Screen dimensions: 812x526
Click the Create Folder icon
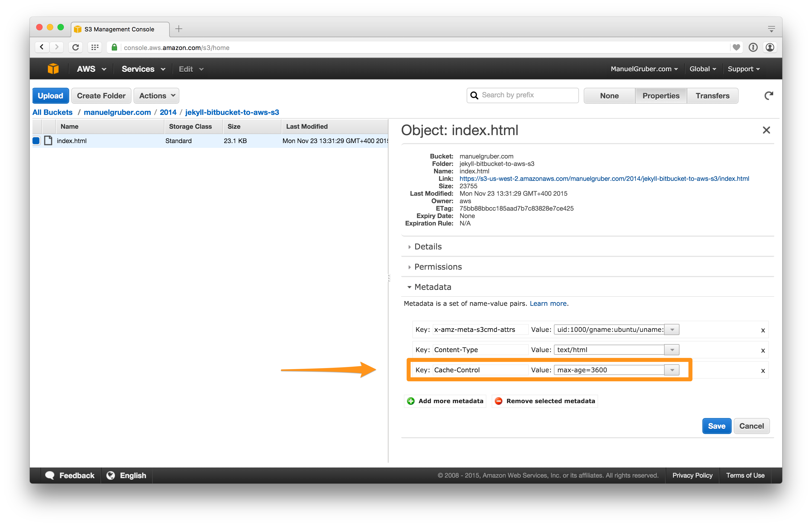click(x=101, y=95)
